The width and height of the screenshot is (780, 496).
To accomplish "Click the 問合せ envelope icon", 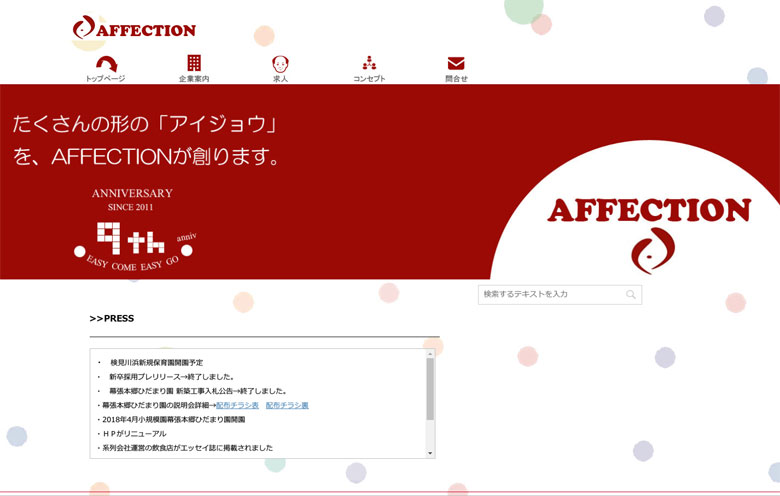I will click(x=456, y=63).
